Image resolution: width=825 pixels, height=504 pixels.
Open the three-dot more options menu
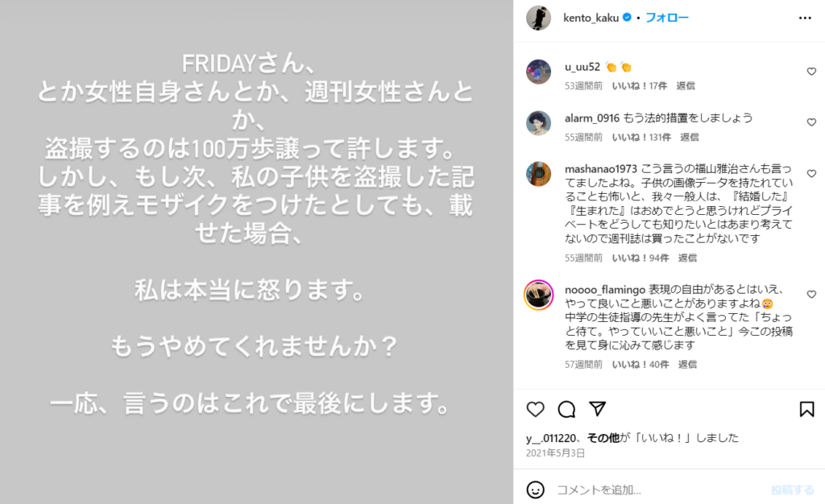click(x=805, y=18)
